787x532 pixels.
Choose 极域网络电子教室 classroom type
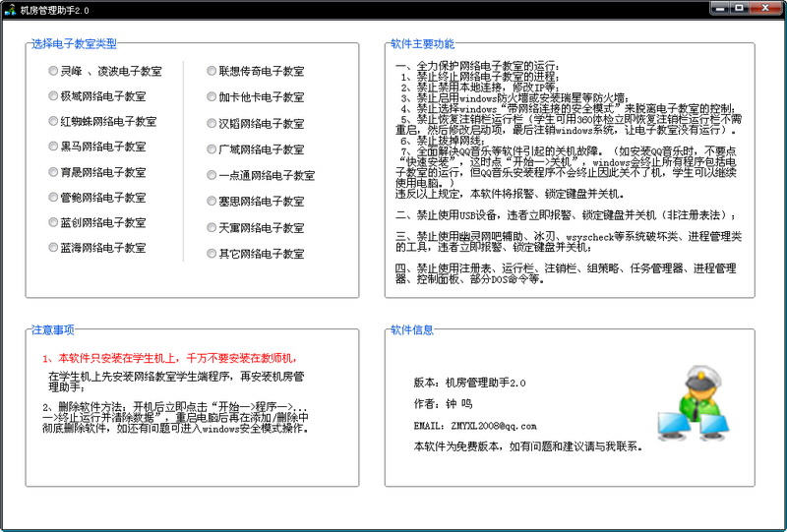click(53, 96)
